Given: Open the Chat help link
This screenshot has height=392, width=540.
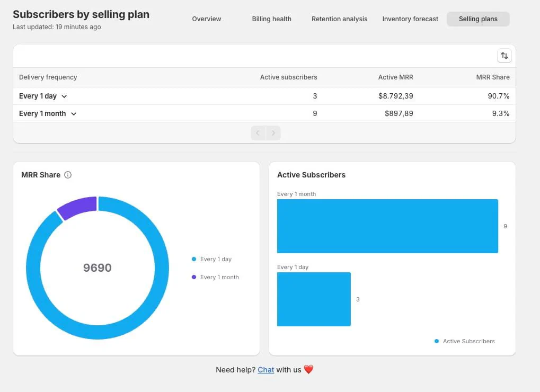Looking at the screenshot, I should pos(266,370).
